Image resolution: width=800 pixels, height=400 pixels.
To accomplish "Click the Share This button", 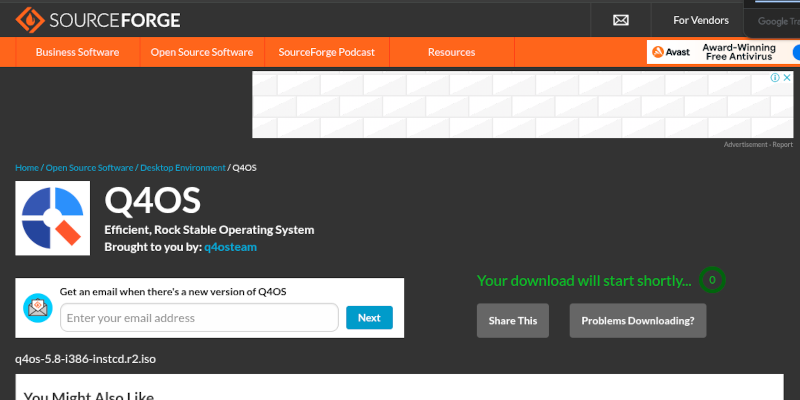I will click(513, 320).
